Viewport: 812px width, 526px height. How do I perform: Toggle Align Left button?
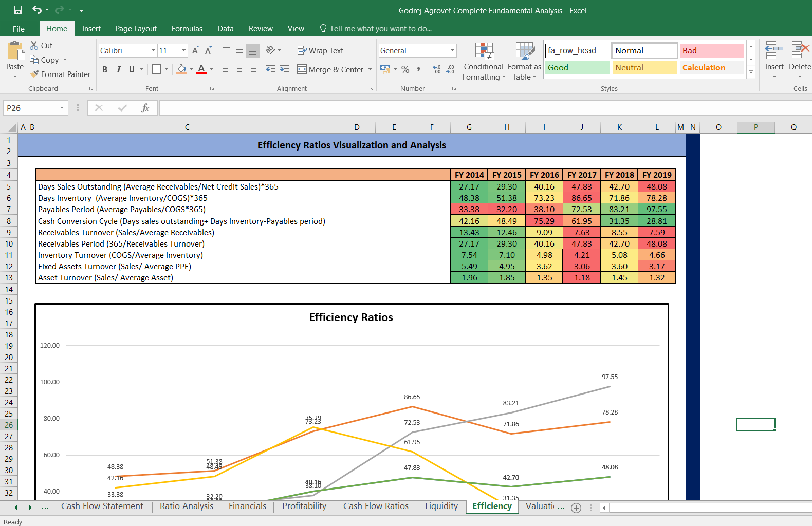(x=226, y=69)
